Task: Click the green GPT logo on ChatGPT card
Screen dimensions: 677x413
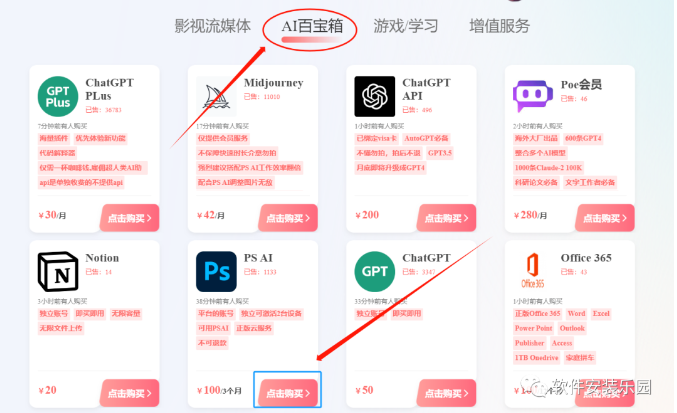Action: point(375,272)
